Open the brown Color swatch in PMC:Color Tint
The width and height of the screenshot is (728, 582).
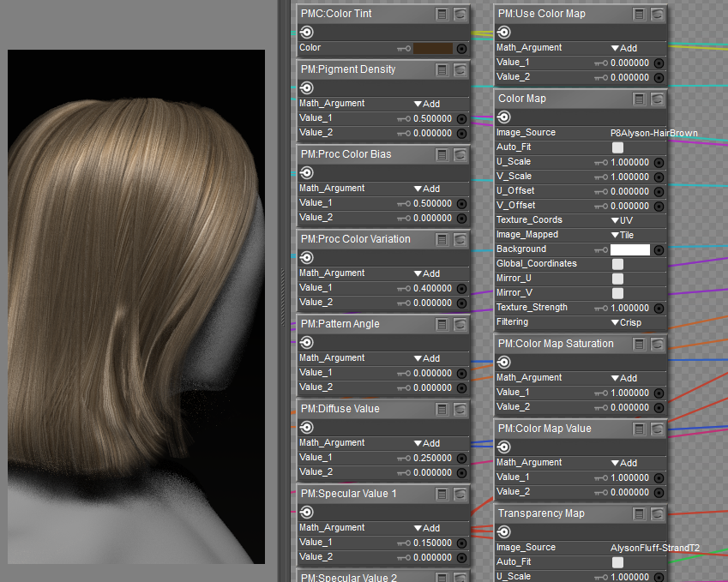coord(433,48)
